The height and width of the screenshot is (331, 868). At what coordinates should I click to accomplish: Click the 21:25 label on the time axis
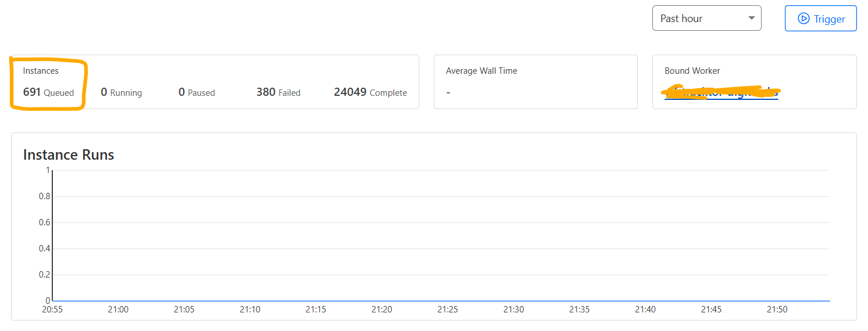(x=448, y=310)
